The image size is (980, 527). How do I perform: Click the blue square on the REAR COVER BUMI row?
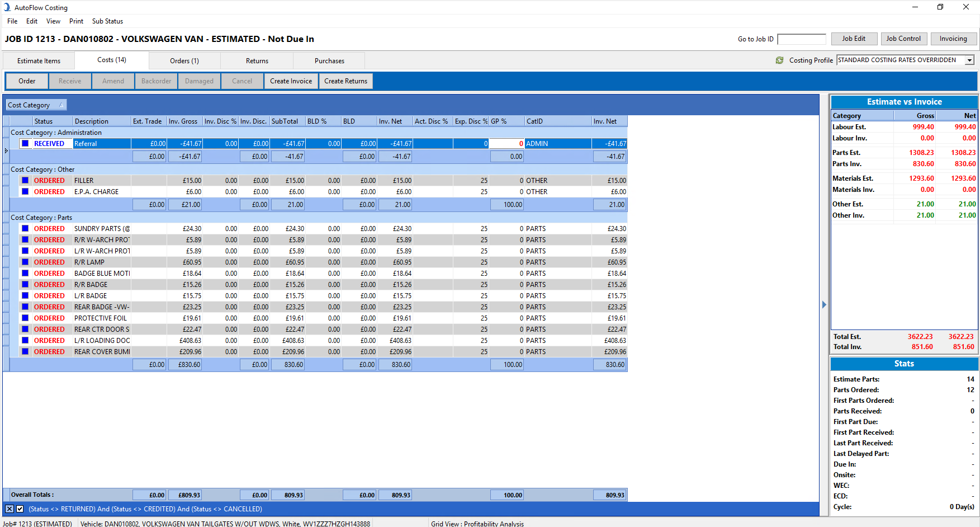[25, 352]
